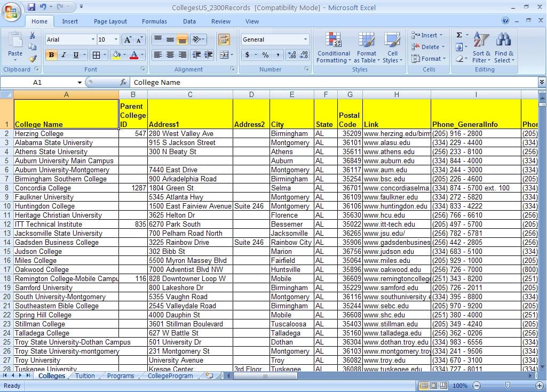The height and width of the screenshot is (392, 547).
Task: Open the Cell Styles gallery
Action: (393, 48)
